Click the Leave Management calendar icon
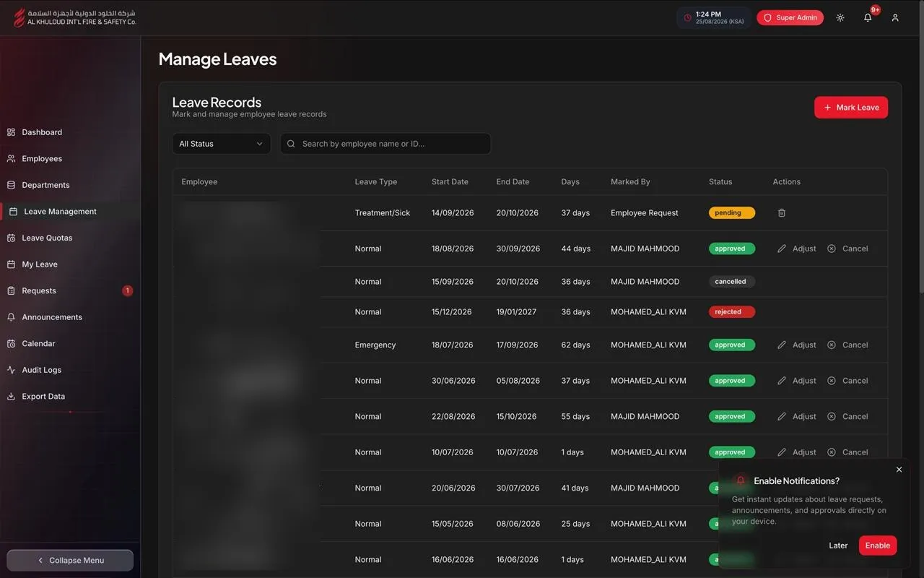924x578 pixels. click(x=13, y=212)
